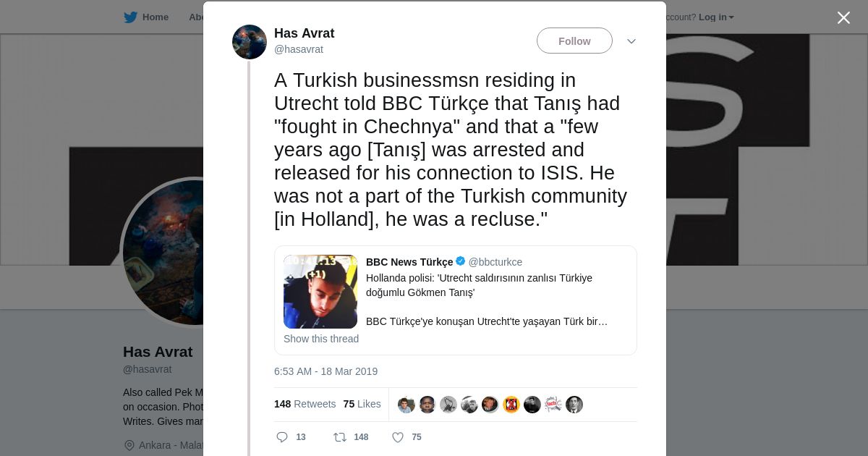The width and height of the screenshot is (868, 456).
Task: Click the red-yellow liker avatar
Action: (x=511, y=405)
